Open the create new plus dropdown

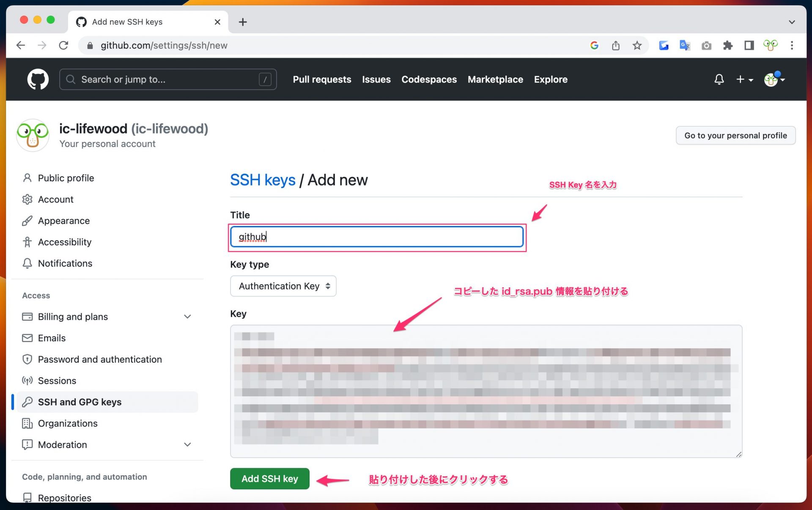(744, 79)
